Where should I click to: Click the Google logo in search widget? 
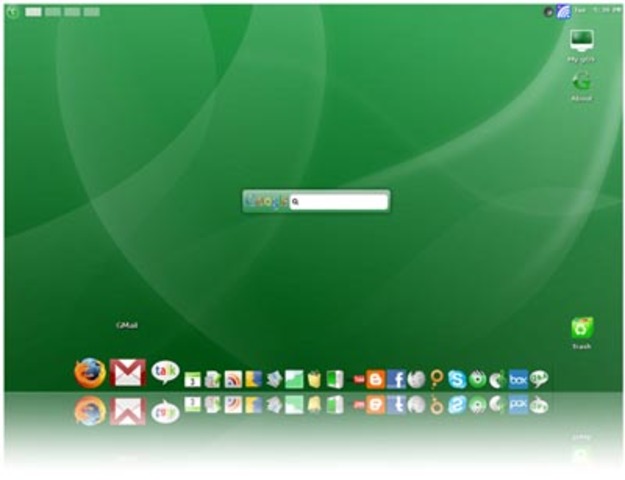point(267,201)
